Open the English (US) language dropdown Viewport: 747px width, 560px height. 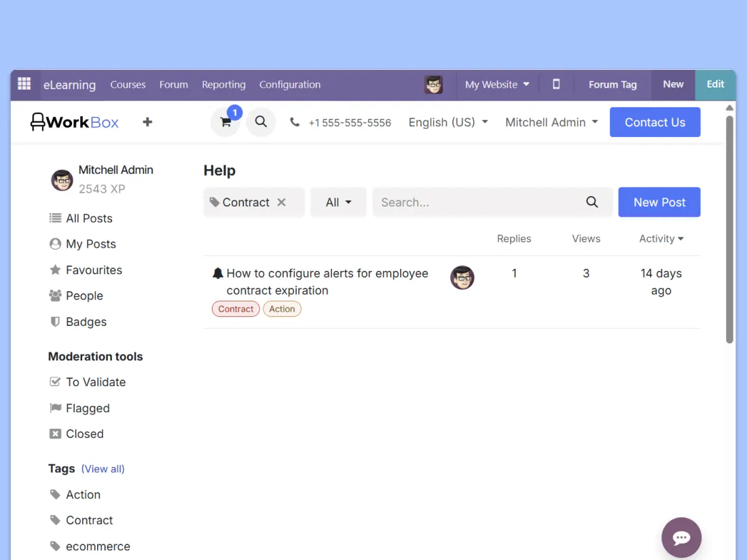coord(448,122)
